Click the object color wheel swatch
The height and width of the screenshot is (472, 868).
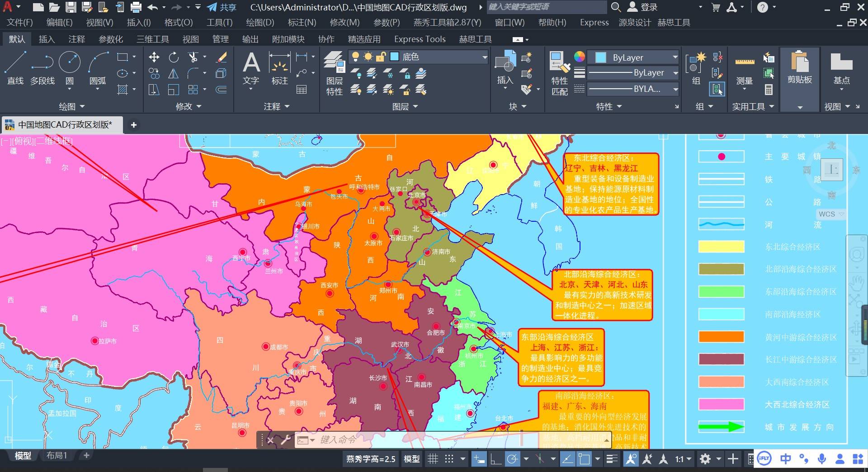point(579,57)
